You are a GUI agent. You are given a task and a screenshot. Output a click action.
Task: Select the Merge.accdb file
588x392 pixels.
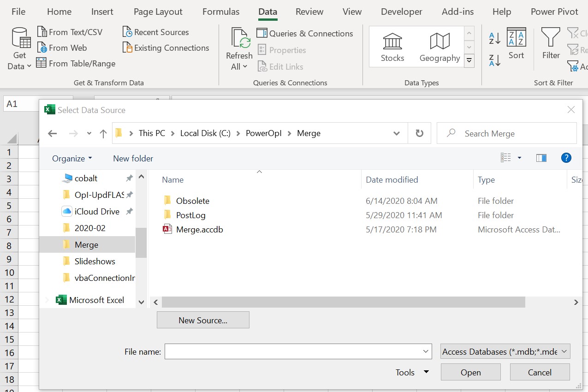click(x=199, y=229)
